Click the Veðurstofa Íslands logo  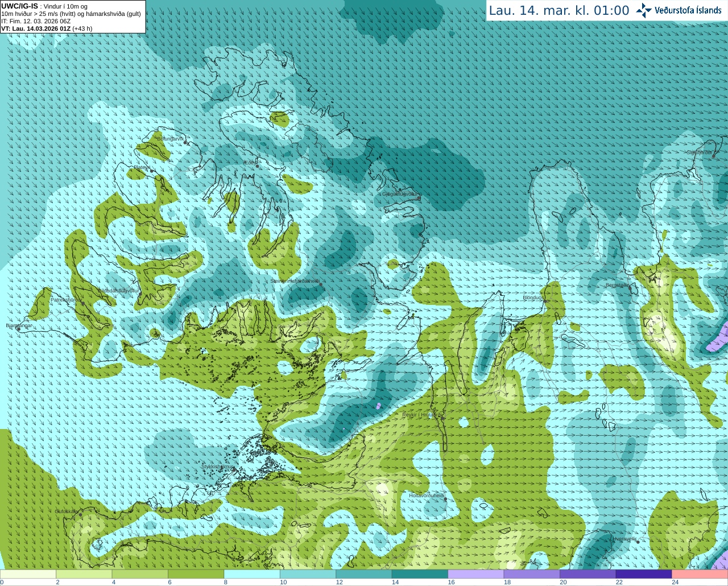point(679,10)
